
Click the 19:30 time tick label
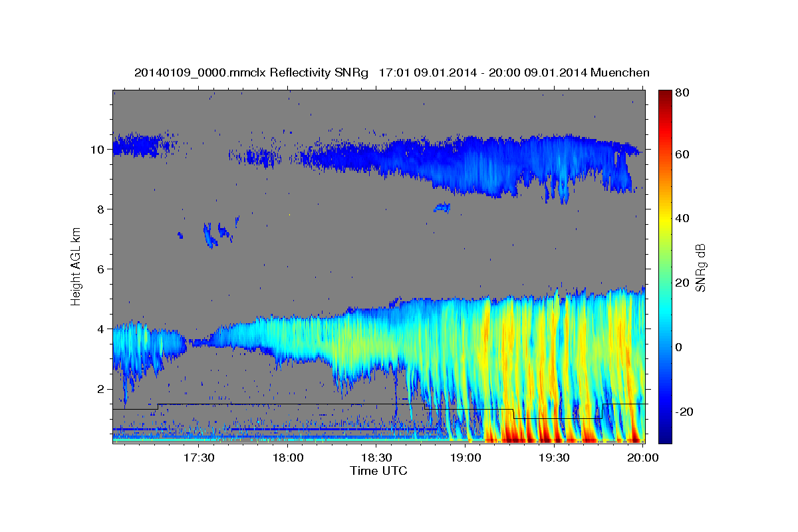point(554,458)
